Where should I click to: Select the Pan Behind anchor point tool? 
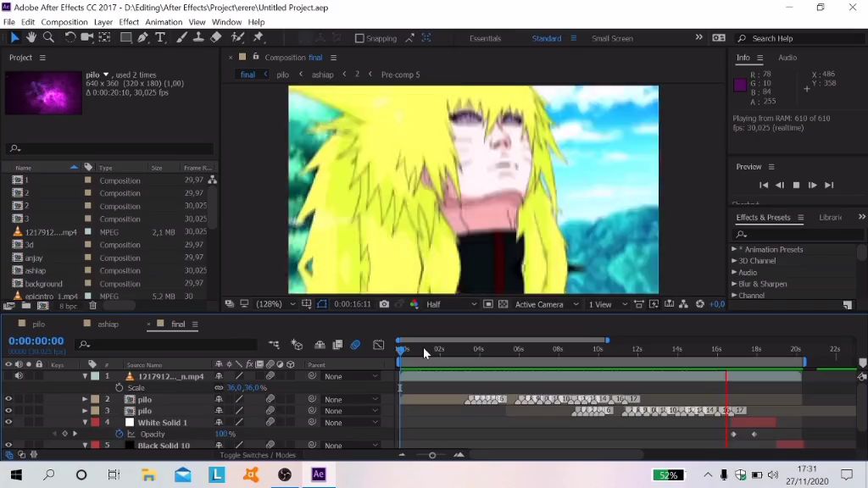tap(104, 37)
